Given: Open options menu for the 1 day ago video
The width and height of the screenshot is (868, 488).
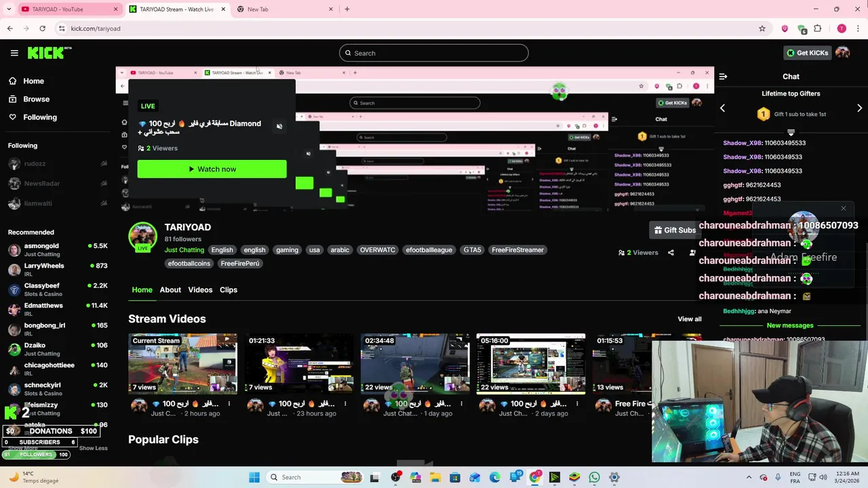Looking at the screenshot, I should [x=461, y=404].
